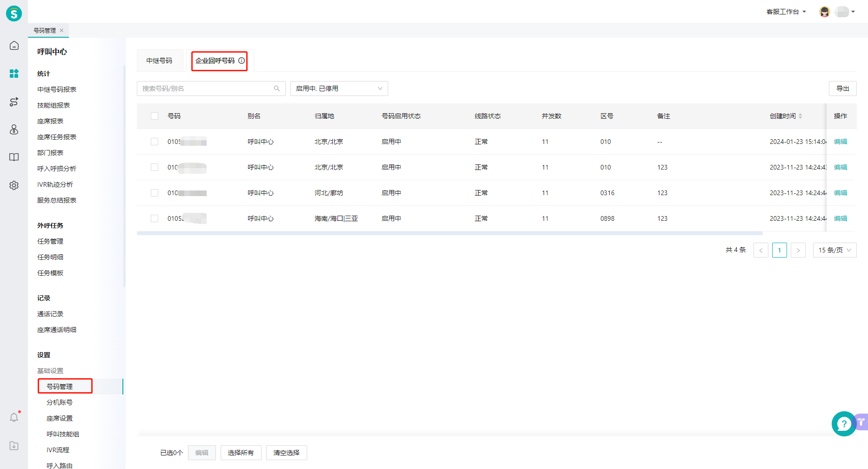Viewport: 868px width, 469px height.
Task: Open 任务模板 in sidebar
Action: [x=50, y=273]
